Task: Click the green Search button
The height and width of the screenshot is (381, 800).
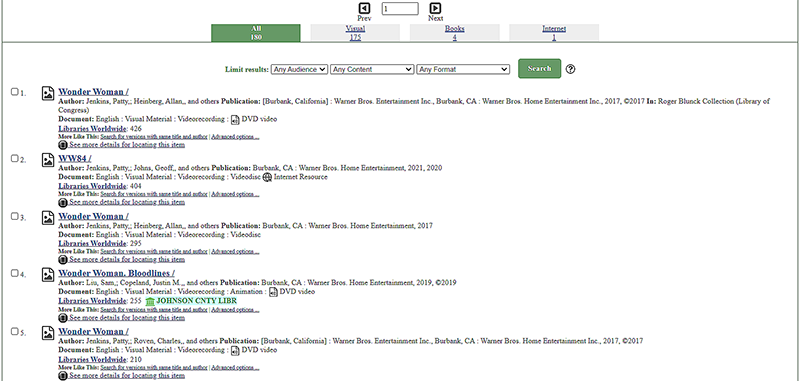Action: (x=539, y=69)
